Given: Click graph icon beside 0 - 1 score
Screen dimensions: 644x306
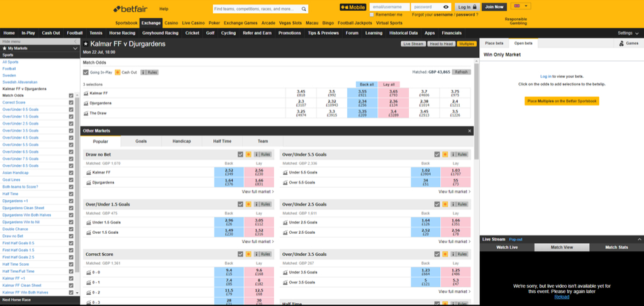Looking at the screenshot, I should tap(88, 282).
